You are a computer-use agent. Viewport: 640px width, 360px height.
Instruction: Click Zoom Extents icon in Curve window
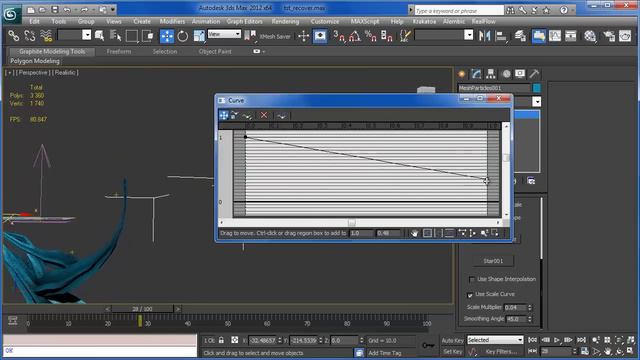427,233
